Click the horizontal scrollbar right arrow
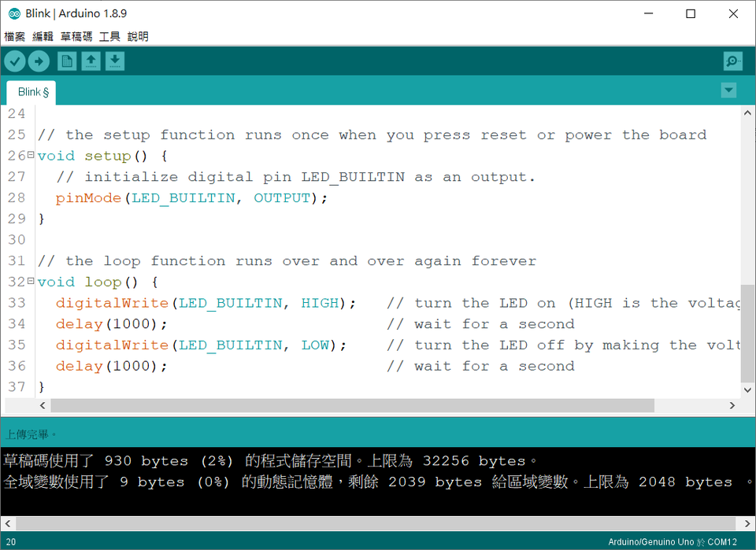The image size is (756, 550). (732, 405)
